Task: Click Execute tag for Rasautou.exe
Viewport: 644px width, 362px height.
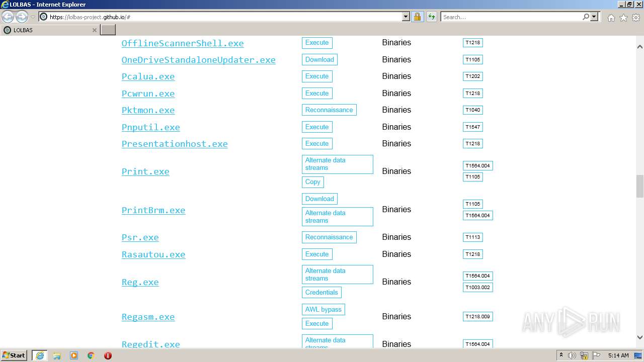Action: [x=317, y=254]
